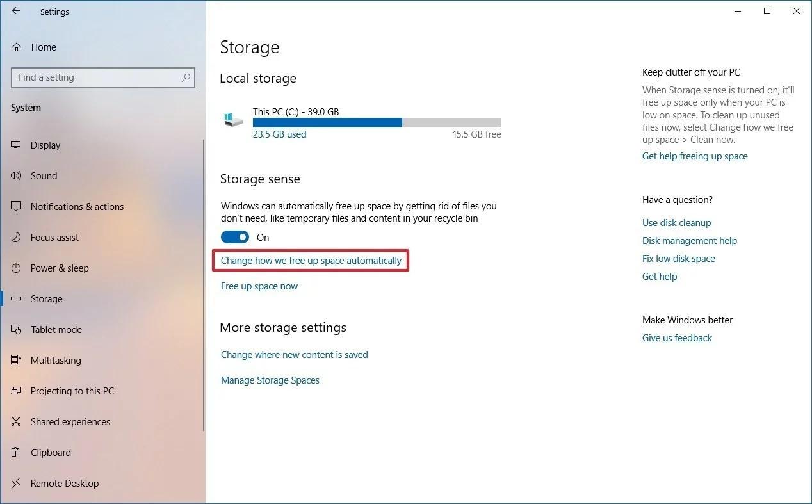Click Change how we free up space automatically
The width and height of the screenshot is (812, 504).
point(310,260)
